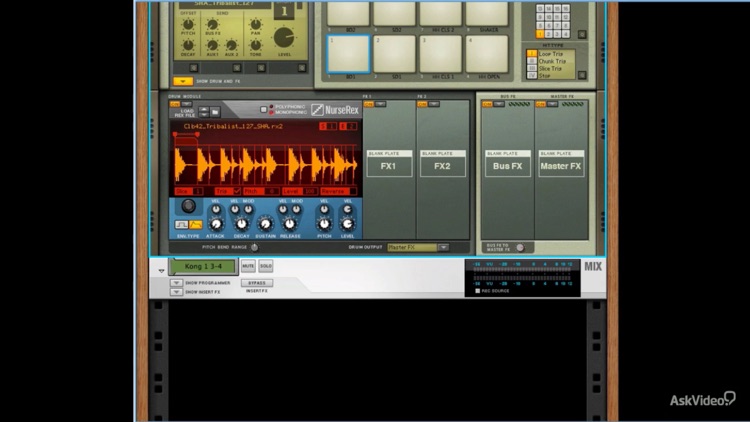Viewport: 750px width, 422px height.
Task: Trigger drum pad 1 BD1
Action: click(x=348, y=54)
